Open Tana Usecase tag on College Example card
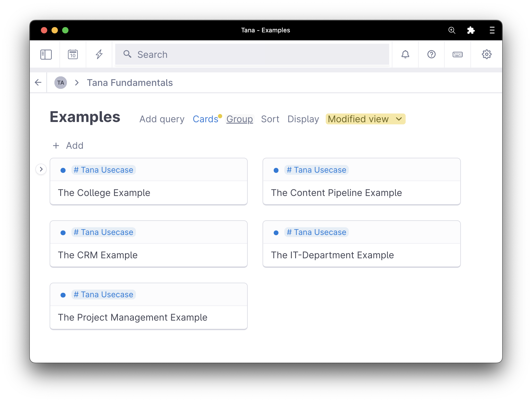Image resolution: width=532 pixels, height=402 pixels. (104, 170)
